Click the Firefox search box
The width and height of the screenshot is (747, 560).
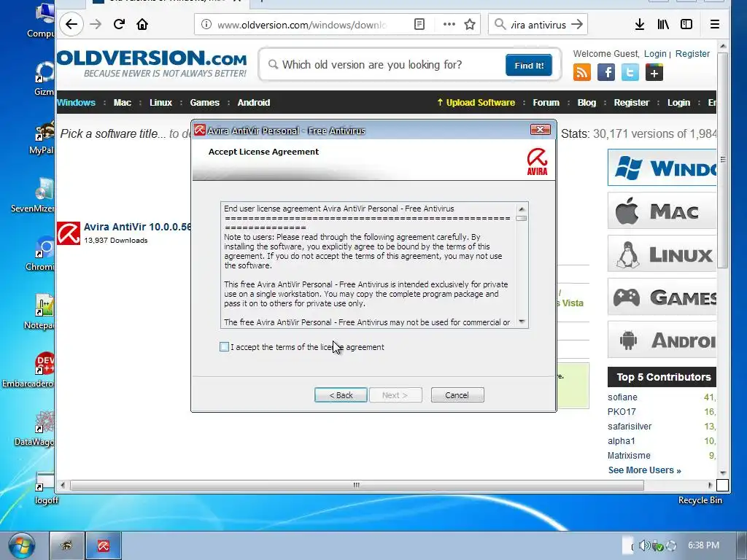pos(538,24)
